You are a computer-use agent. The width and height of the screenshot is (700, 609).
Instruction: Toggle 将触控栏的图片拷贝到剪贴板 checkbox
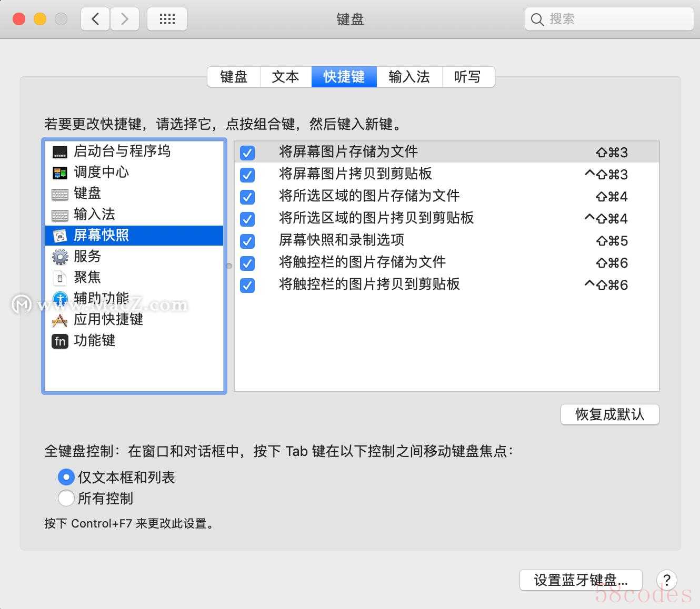coord(247,285)
